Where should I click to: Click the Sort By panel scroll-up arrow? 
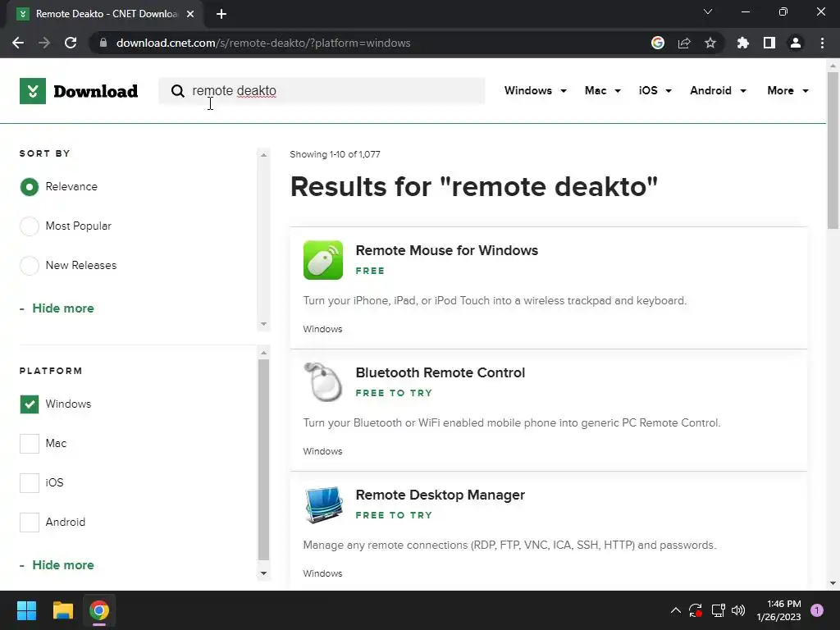(x=263, y=155)
